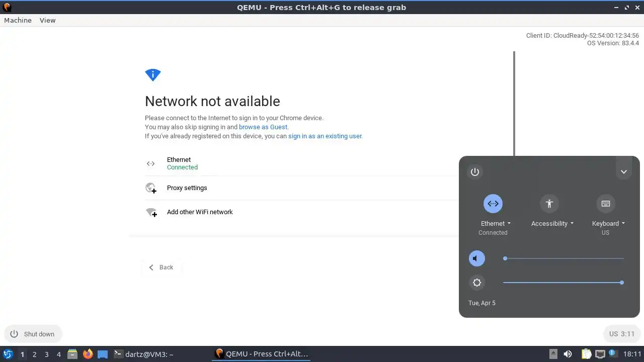Click the Keyboard round icon button
The width and height of the screenshot is (644, 362).
click(605, 204)
